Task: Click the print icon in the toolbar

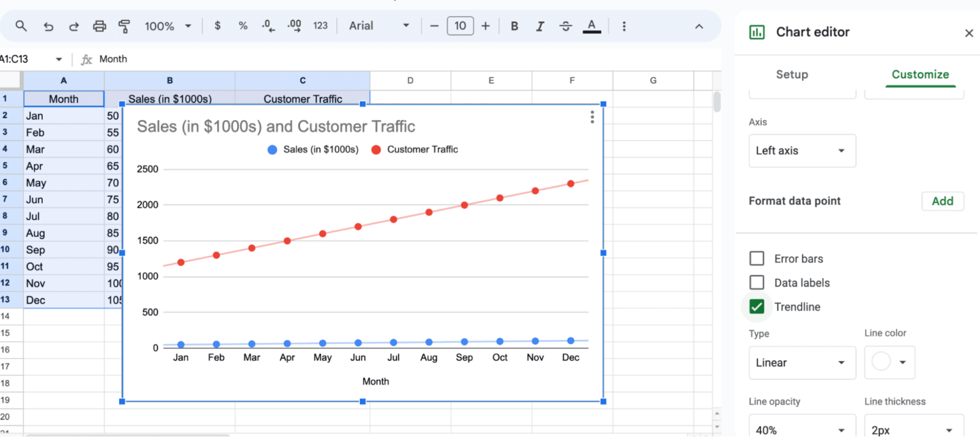Action: click(x=99, y=26)
